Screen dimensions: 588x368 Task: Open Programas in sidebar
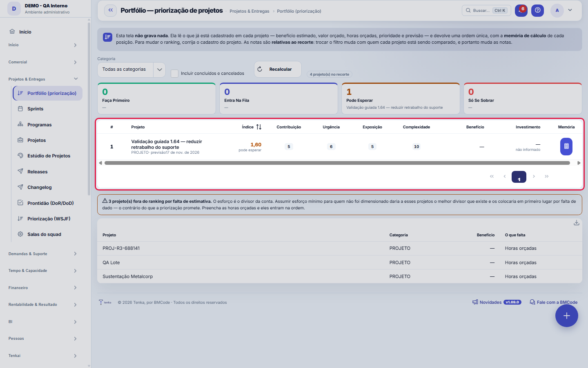pos(48,125)
